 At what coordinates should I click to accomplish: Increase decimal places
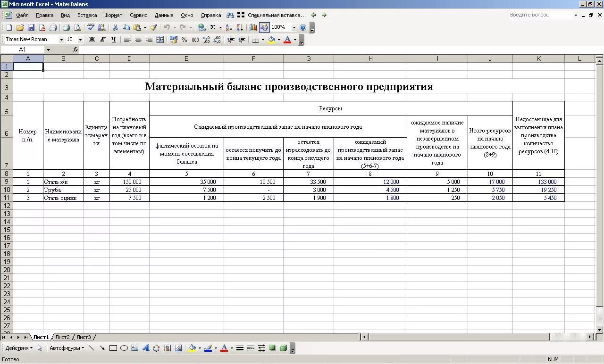click(x=206, y=40)
